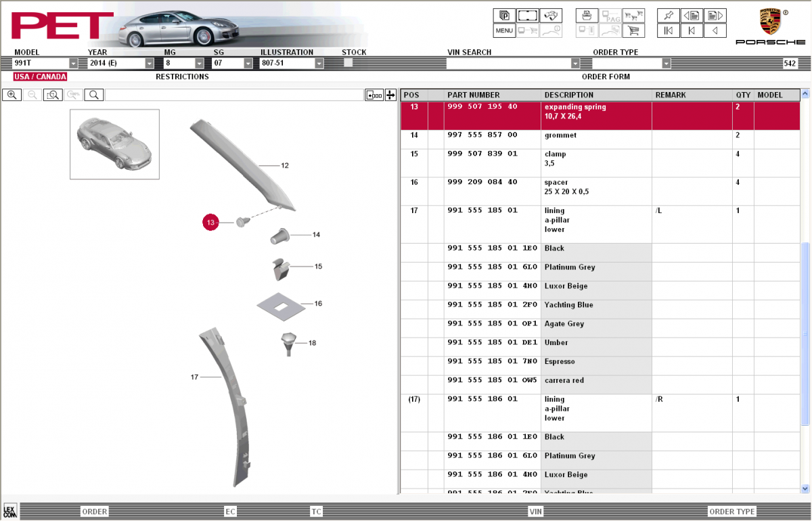Click the QTY column header

point(743,95)
